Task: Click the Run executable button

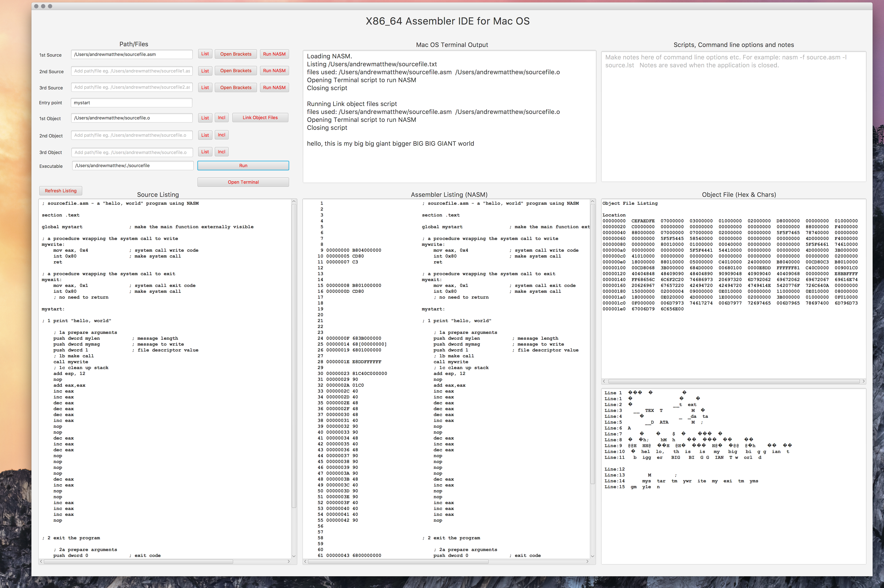Action: coord(243,166)
